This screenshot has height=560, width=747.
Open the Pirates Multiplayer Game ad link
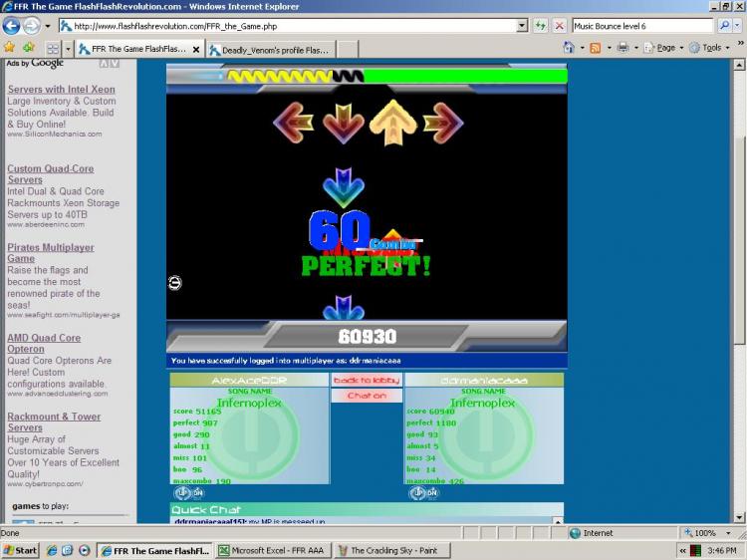pos(51,253)
